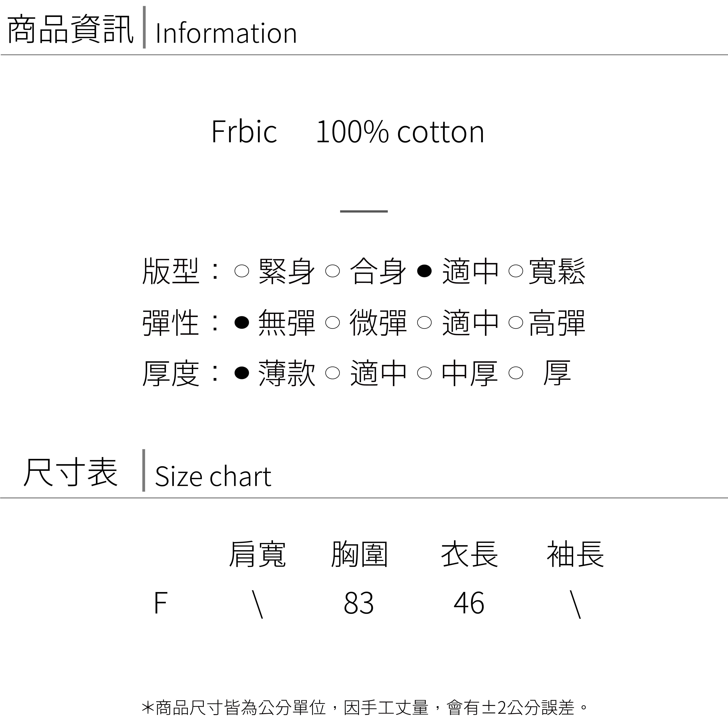
Task: Choose the 適中 circle in 彈性 row
Action: 424,322
